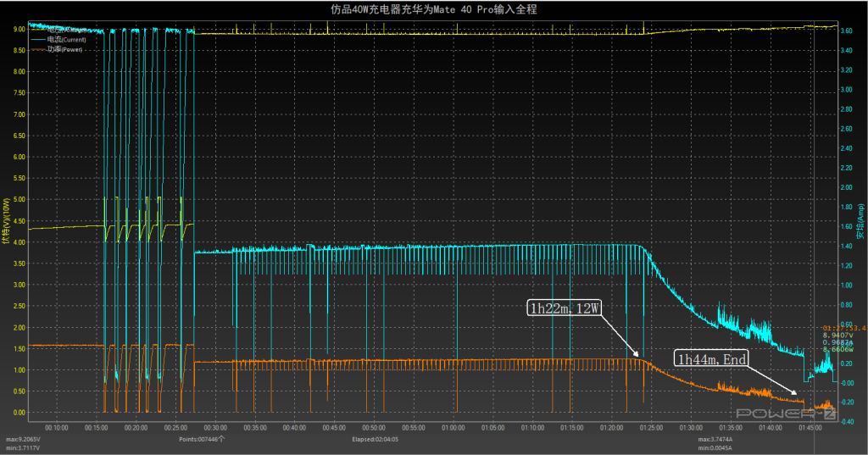The width and height of the screenshot is (868, 455).
Task: Click the 00:20:00 time axis tick
Action: point(136,428)
